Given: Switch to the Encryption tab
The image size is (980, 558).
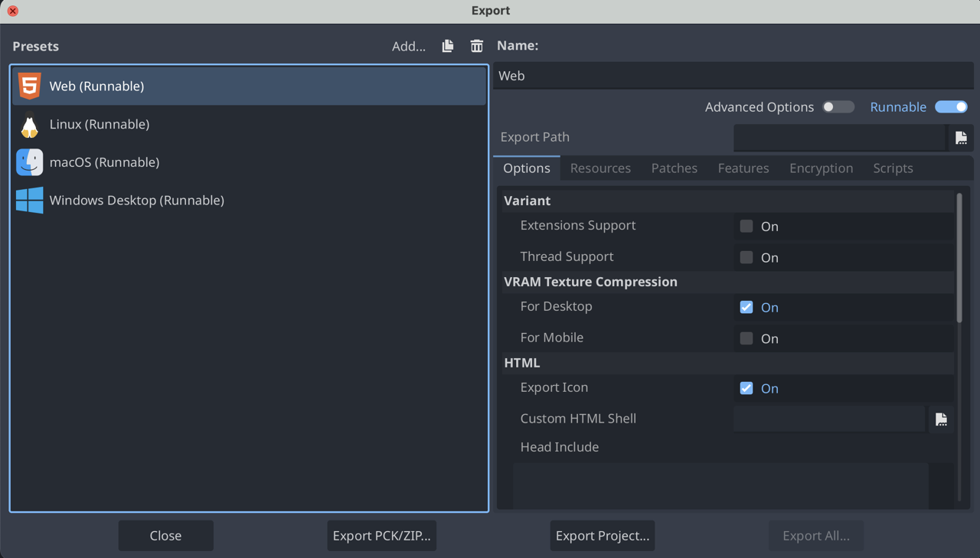Looking at the screenshot, I should pos(821,168).
